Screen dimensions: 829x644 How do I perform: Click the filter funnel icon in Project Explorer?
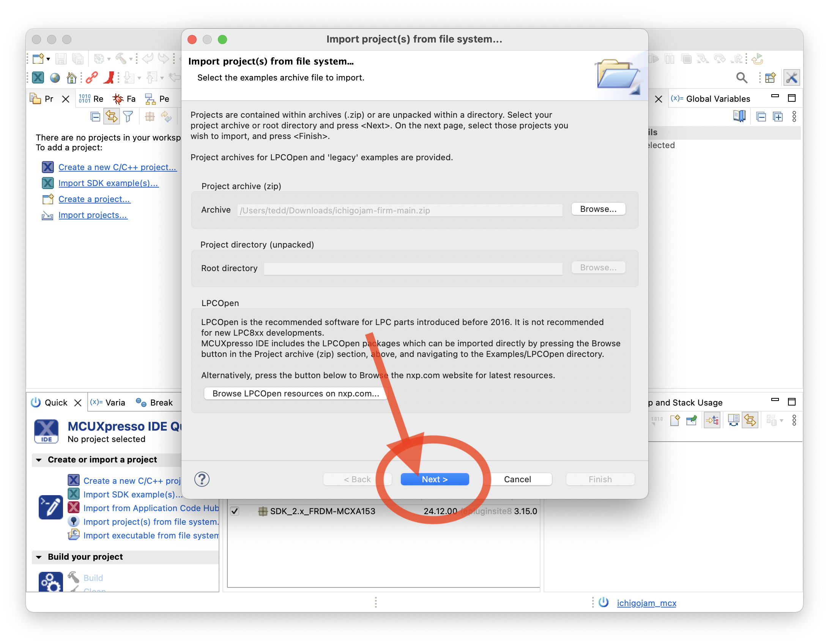[x=128, y=117]
